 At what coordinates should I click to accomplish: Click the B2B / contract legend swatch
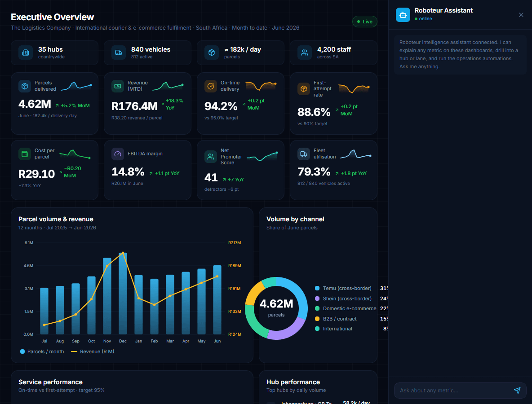[317, 319]
